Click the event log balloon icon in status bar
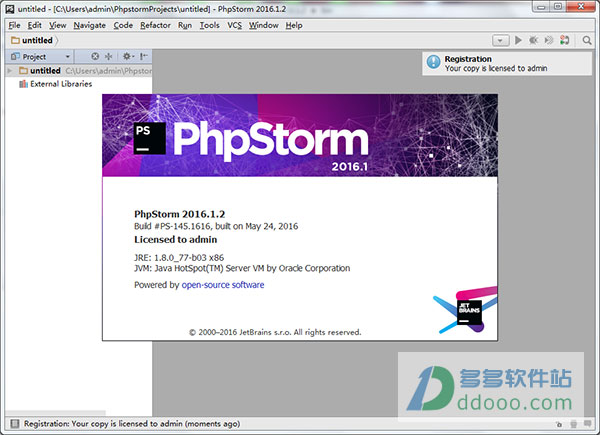600x435 pixels. [588, 423]
